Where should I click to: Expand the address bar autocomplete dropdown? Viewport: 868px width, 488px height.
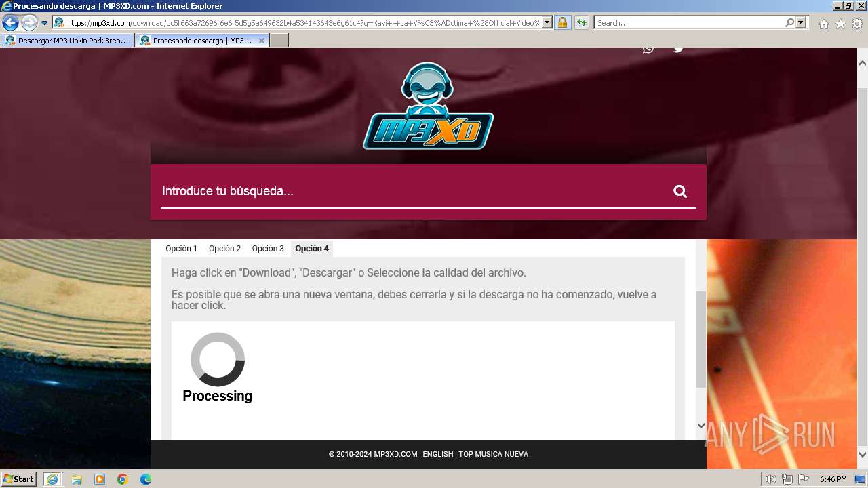pos(547,23)
